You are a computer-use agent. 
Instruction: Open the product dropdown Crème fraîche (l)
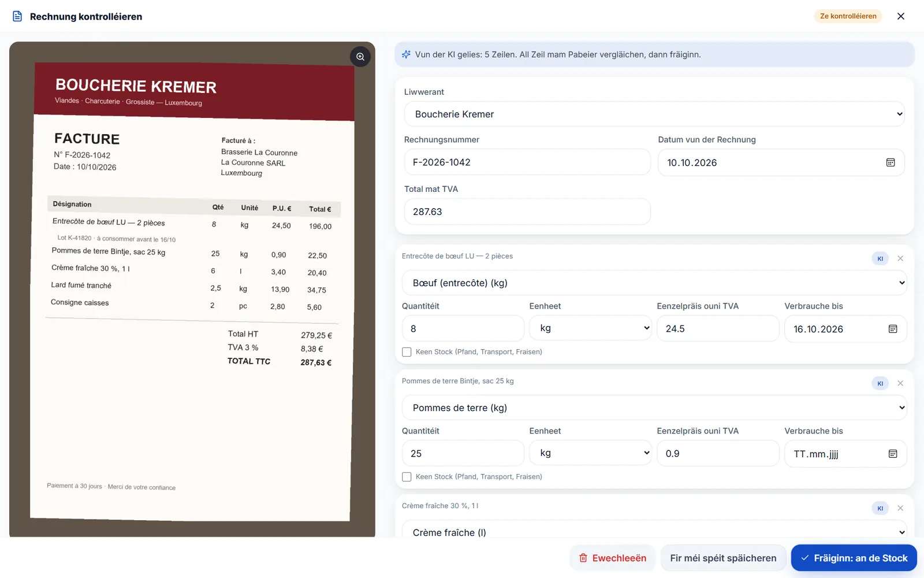[x=654, y=529]
